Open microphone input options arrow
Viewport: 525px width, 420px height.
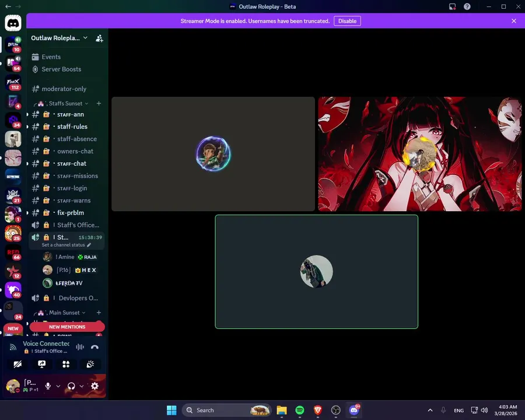click(x=58, y=386)
